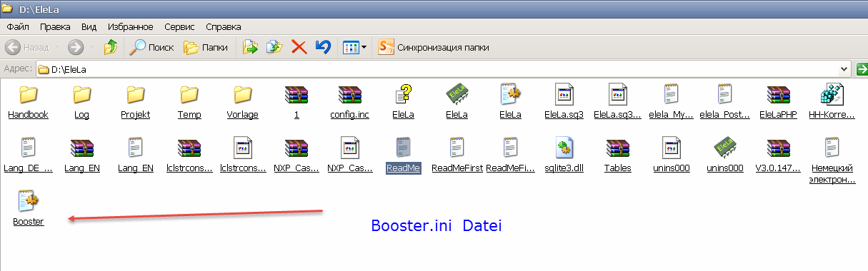Click the Copy To folder toolbar icon
Viewport: 868px width, 271px height.
pyautogui.click(x=274, y=47)
